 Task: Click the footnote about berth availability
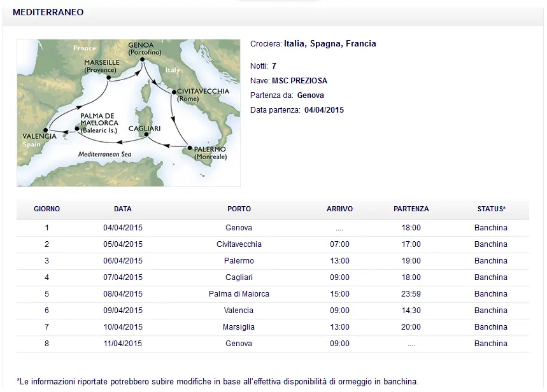point(218,382)
